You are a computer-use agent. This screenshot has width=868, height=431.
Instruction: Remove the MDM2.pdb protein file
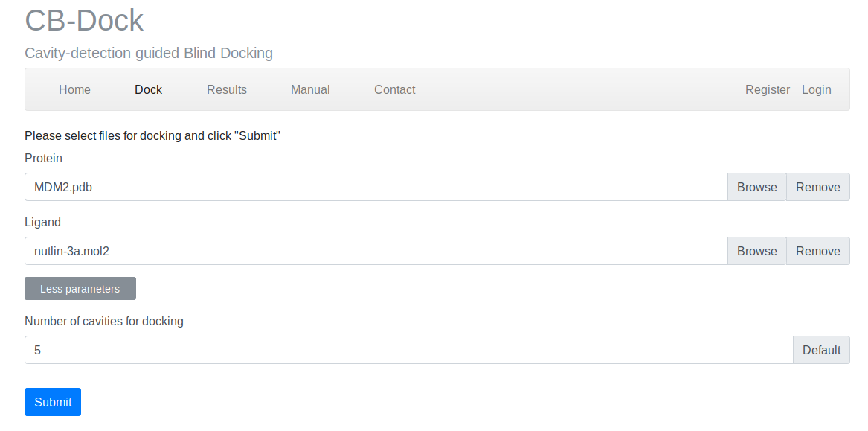[x=817, y=187]
